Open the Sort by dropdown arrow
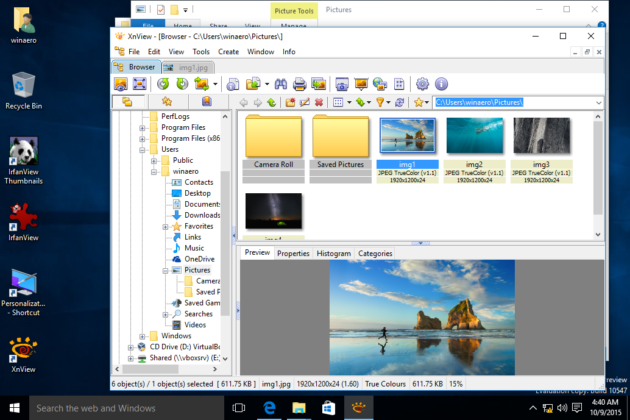This screenshot has width=630, height=420. click(x=368, y=102)
